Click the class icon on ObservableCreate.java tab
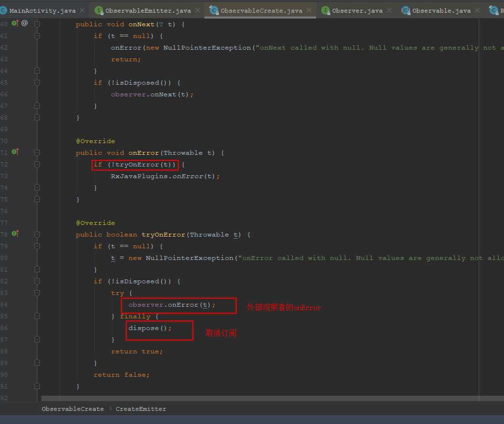504x424 pixels. [214, 11]
